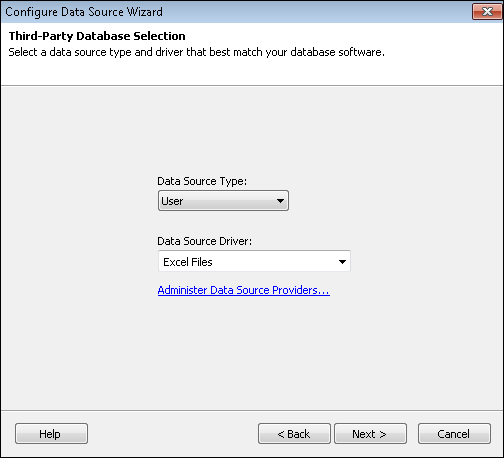Viewport: 504px width, 458px height.
Task: Go to previous step with Back button
Action: click(x=294, y=434)
